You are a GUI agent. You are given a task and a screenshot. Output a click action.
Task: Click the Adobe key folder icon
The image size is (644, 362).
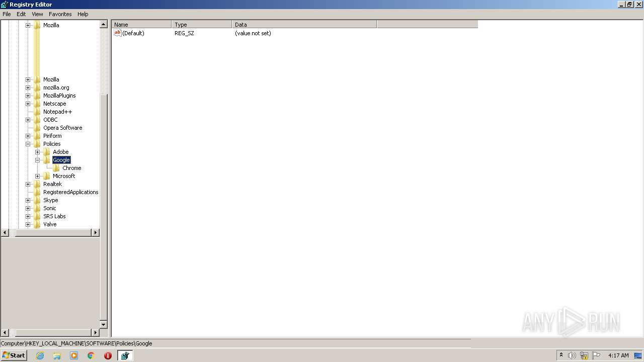tap(47, 152)
